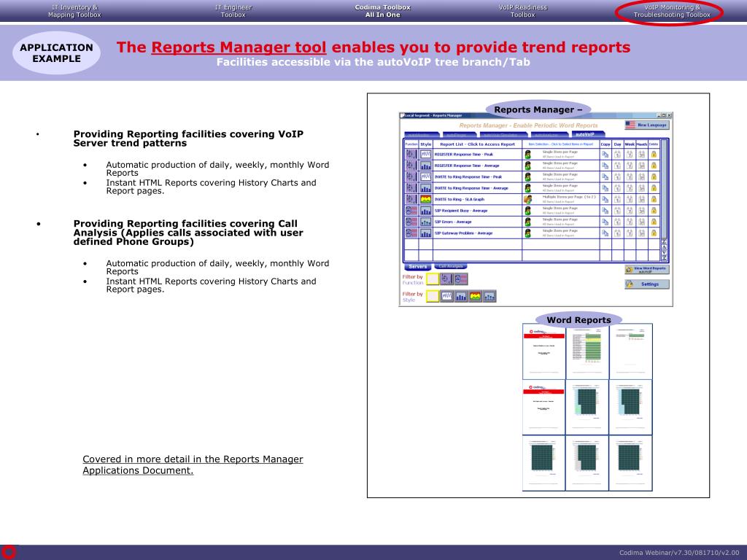Copy the SIP Recipient Busy - Average report
The image size is (747, 560).
[605, 211]
